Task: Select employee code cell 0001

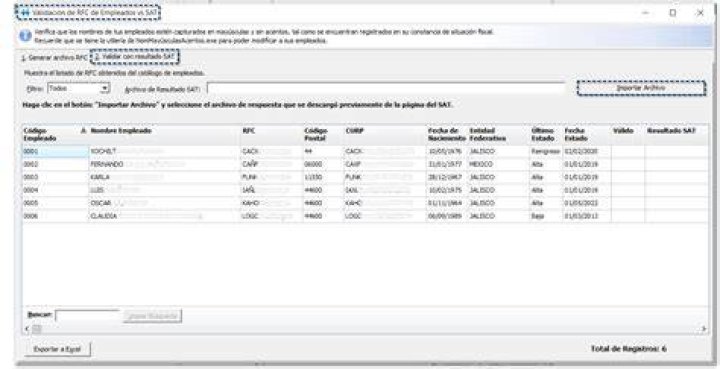Action: 55,151
